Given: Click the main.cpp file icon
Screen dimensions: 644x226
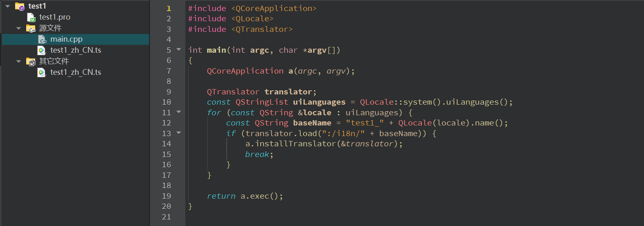Looking at the screenshot, I should coord(42,39).
